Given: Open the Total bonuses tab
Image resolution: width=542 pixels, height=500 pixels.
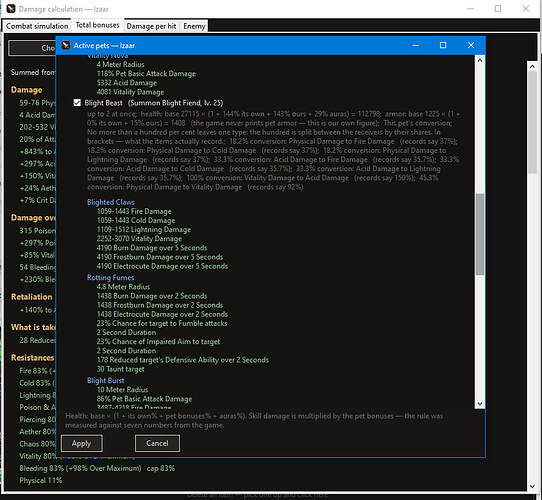Looking at the screenshot, I should click(97, 25).
